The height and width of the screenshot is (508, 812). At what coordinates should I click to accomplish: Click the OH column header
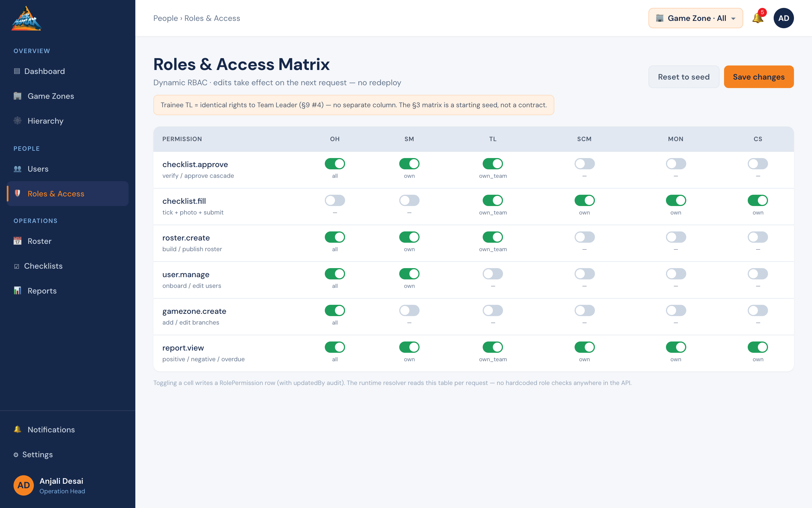pos(335,139)
